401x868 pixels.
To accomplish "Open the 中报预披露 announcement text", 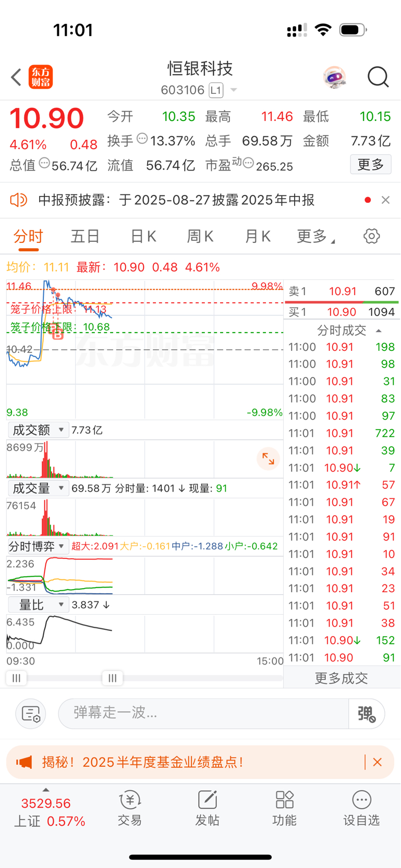I will 176,200.
